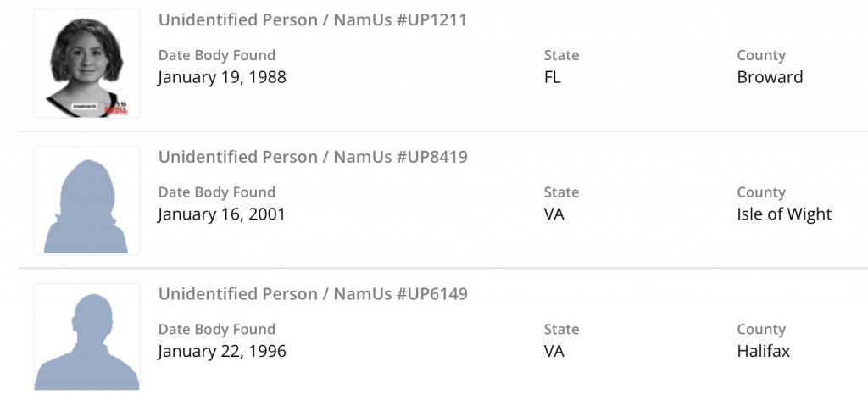
Task: Click Date Body Found label for UP6149
Action: point(217,329)
